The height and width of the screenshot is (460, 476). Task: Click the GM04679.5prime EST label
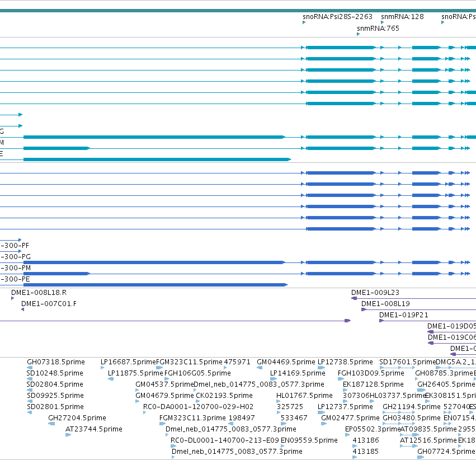pos(164,396)
